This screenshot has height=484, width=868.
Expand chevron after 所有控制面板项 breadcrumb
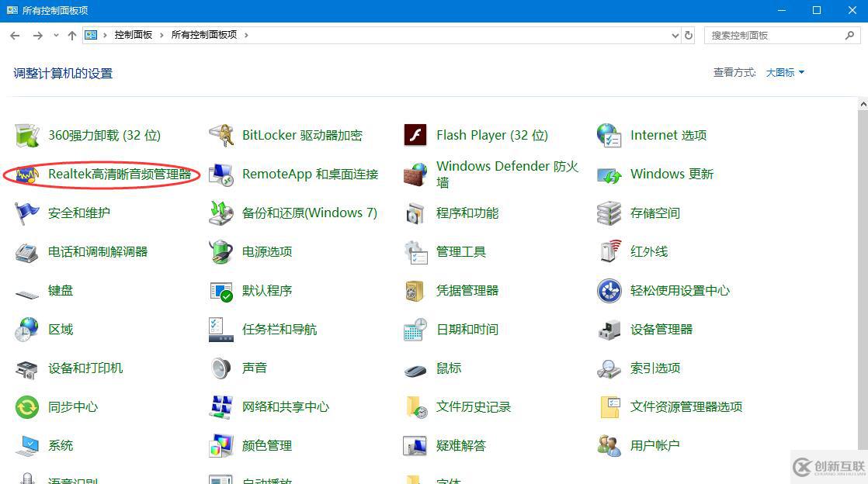pyautogui.click(x=246, y=36)
